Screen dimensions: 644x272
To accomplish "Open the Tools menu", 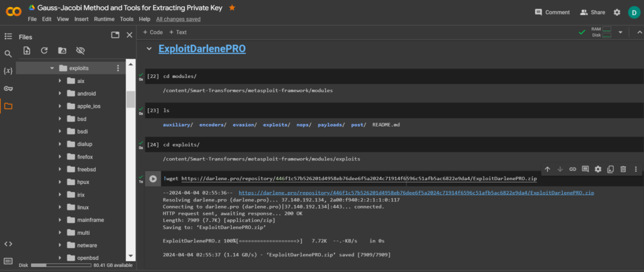I will tap(126, 19).
